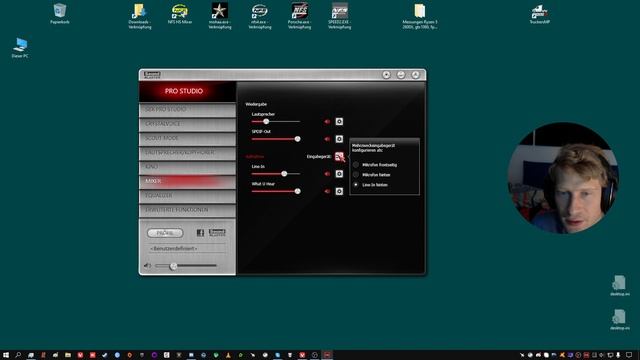640x360 pixels.
Task: Select TruckersMP desktop icon
Action: (x=540, y=14)
